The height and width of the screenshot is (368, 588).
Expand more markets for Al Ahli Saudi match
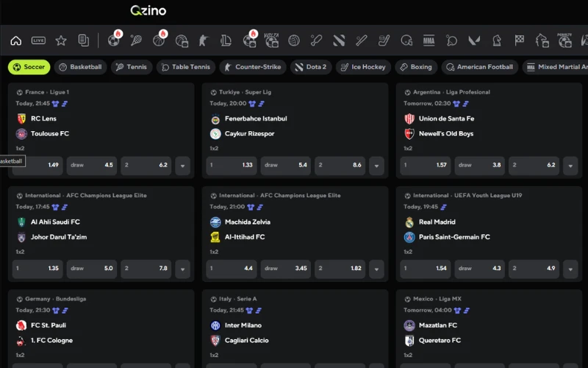pos(182,269)
